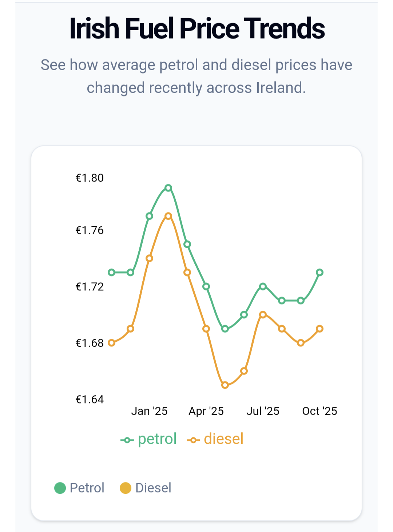
Task: Click the solid yellow circle beside Diesel
Action: click(x=126, y=488)
